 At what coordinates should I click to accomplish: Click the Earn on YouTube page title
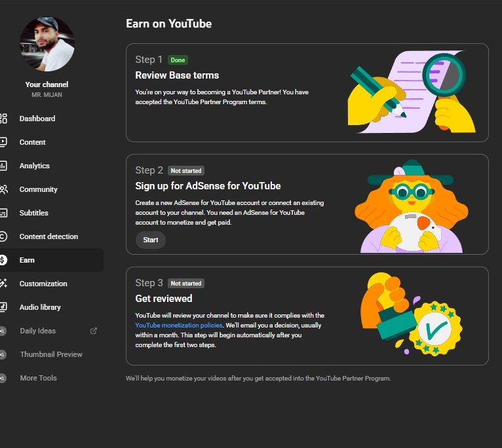[x=168, y=24]
